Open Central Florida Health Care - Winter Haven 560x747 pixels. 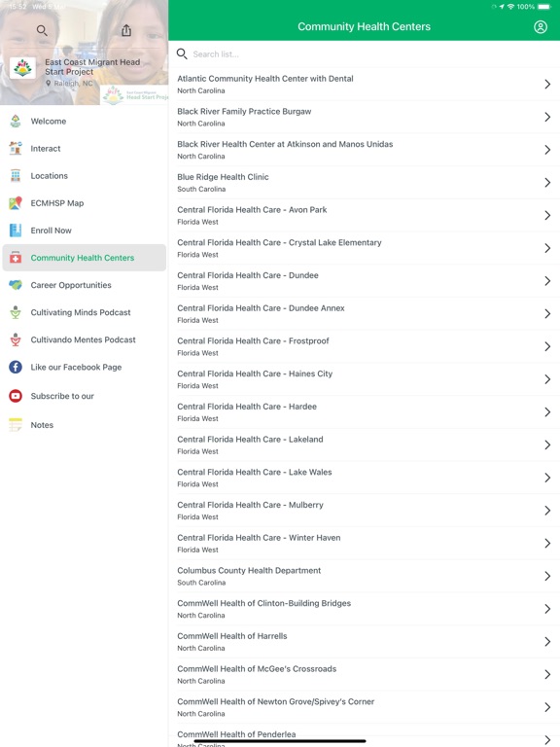365,543
